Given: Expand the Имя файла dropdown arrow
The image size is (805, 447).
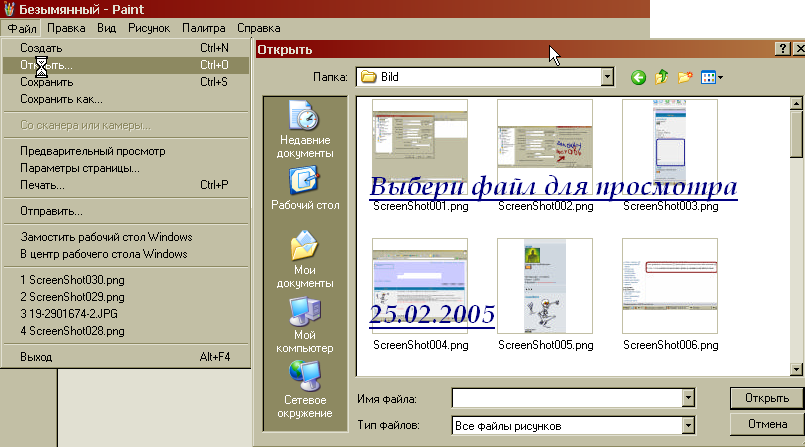Looking at the screenshot, I should 687,399.
